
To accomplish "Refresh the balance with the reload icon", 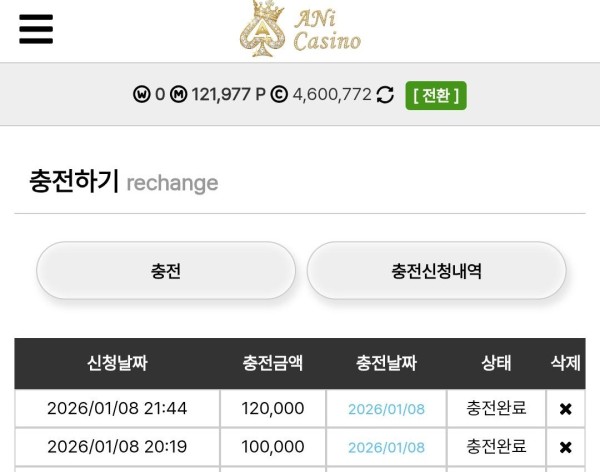I will [385, 95].
